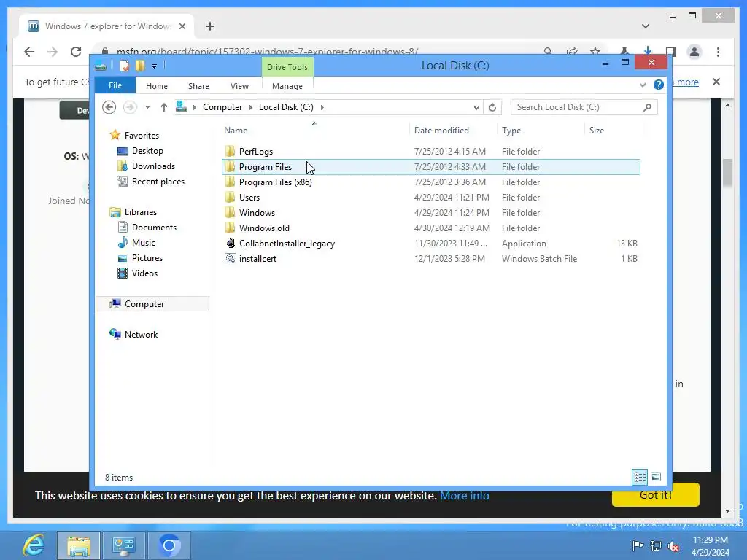747x560 pixels.
Task: Select the Users folder
Action: [x=430, y=197]
